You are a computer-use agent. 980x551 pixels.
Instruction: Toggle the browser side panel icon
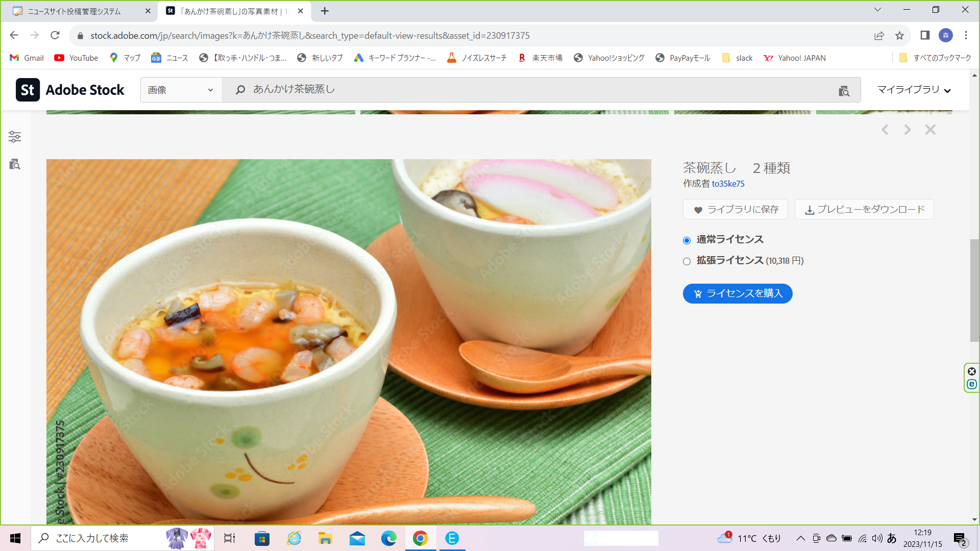[925, 35]
